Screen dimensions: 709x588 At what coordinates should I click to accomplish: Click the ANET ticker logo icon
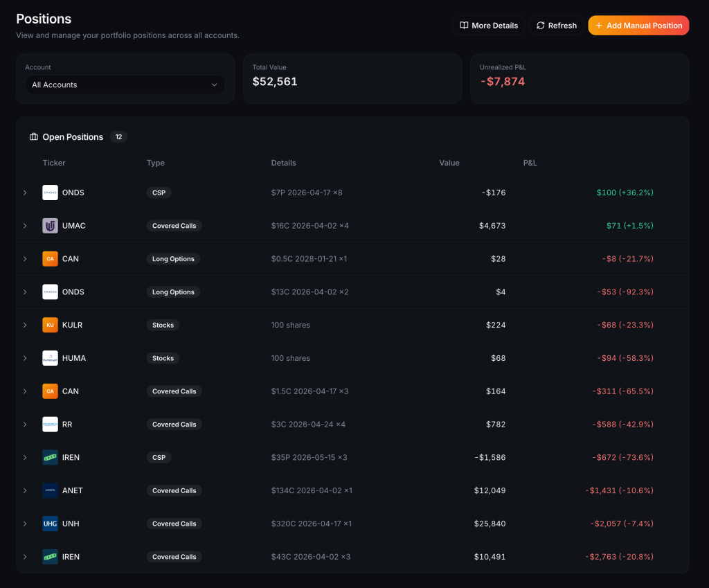pos(50,490)
